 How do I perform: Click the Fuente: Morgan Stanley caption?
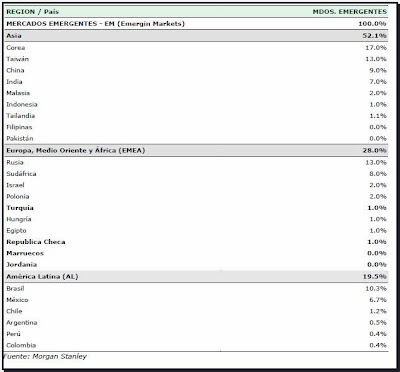click(45, 356)
